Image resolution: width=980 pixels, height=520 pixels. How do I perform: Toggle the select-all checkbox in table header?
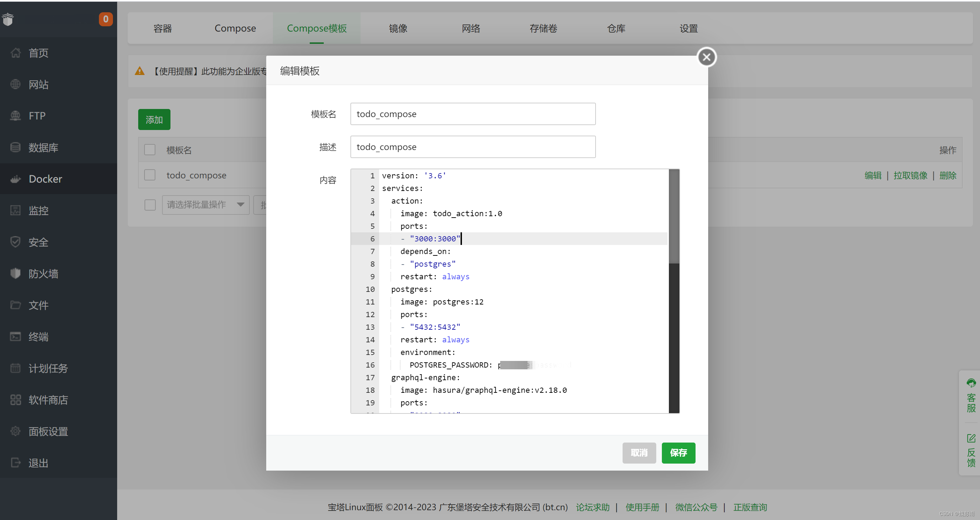(150, 150)
